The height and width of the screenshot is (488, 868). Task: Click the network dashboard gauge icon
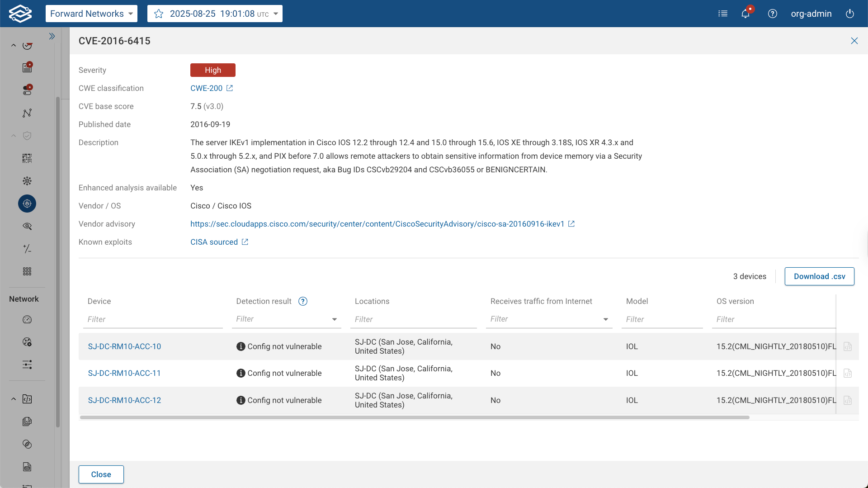pyautogui.click(x=27, y=319)
